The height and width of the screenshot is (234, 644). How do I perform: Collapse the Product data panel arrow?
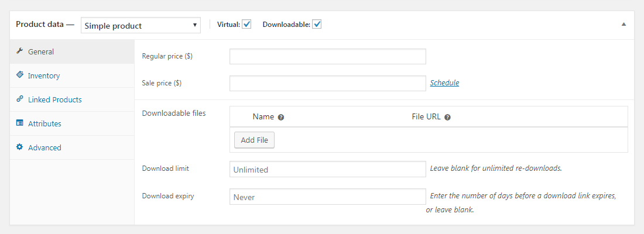[x=624, y=24]
